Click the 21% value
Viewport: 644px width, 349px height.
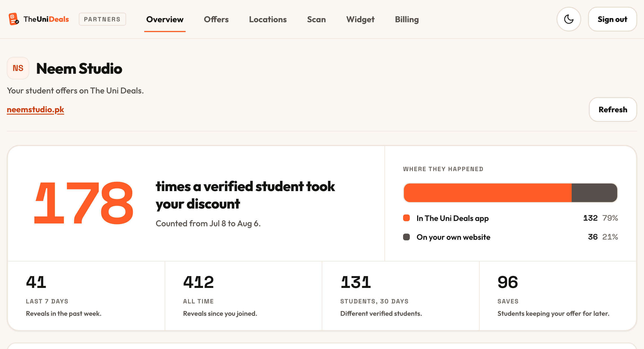pos(610,237)
